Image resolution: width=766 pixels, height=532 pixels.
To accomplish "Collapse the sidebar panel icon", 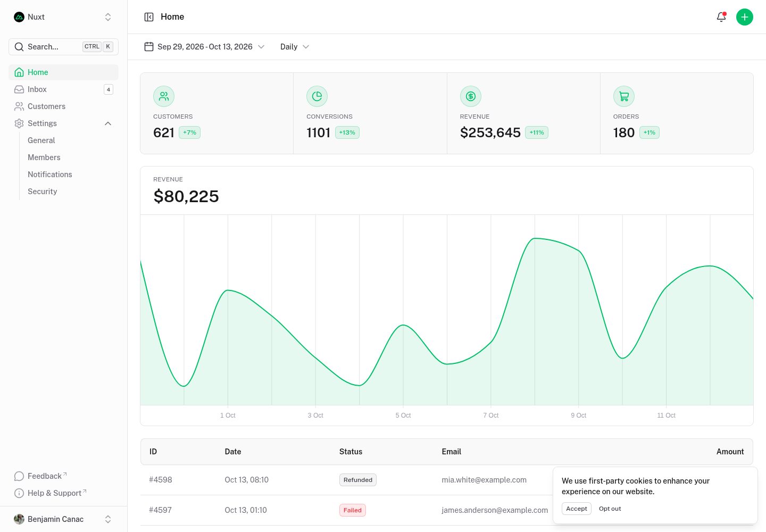I will [149, 17].
